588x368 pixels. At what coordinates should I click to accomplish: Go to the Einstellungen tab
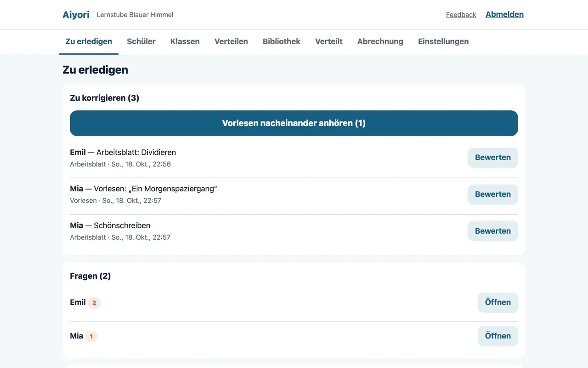click(443, 41)
